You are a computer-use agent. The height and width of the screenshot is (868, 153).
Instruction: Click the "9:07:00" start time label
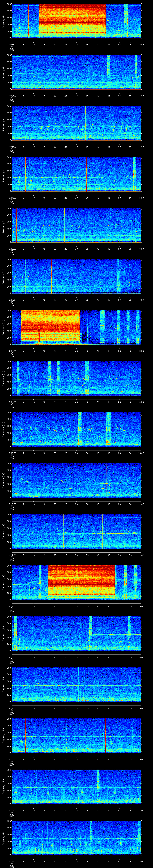click(12, 351)
